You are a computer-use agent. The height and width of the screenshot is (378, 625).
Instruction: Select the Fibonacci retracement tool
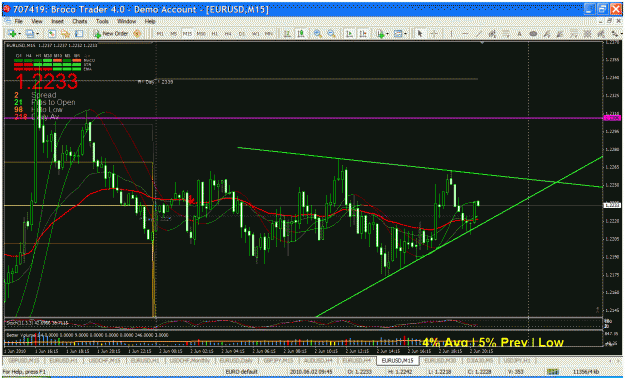505,34
